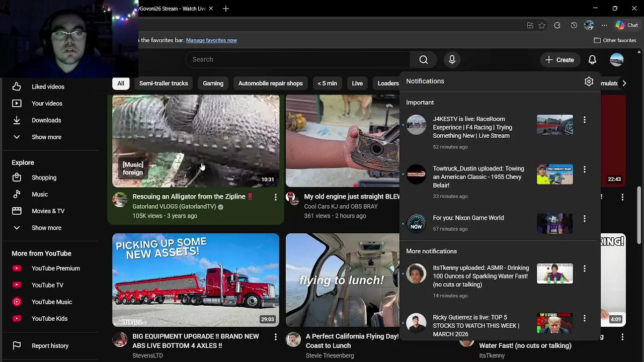Image resolution: width=644 pixels, height=362 pixels.
Task: Open the account avatar menu
Action: pos(617,60)
